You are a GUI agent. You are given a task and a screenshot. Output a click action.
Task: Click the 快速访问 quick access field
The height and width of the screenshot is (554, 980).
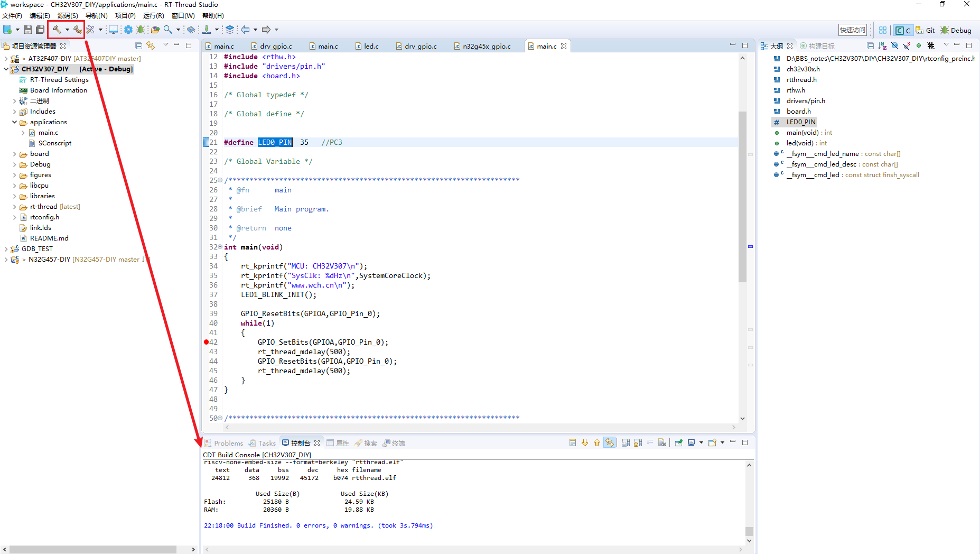pos(853,30)
